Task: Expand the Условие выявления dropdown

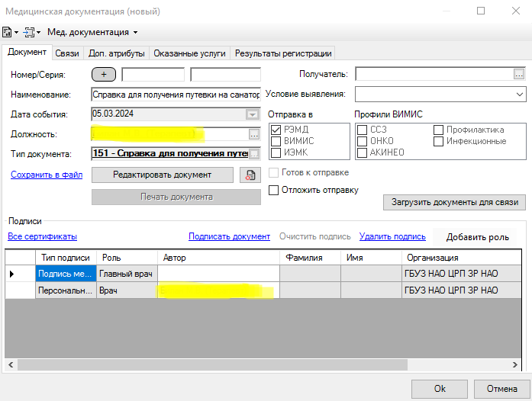Action: 519,95
